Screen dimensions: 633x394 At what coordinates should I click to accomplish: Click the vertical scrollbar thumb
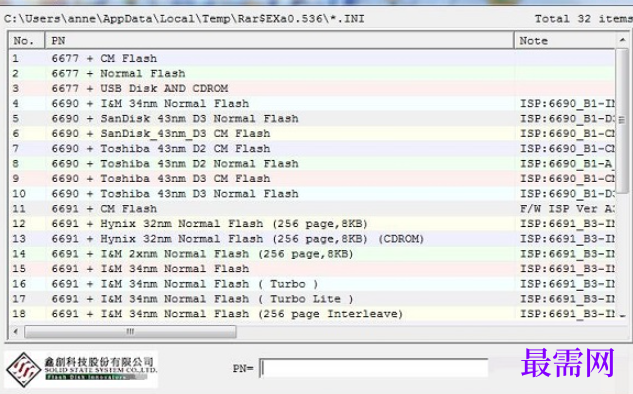(x=622, y=121)
